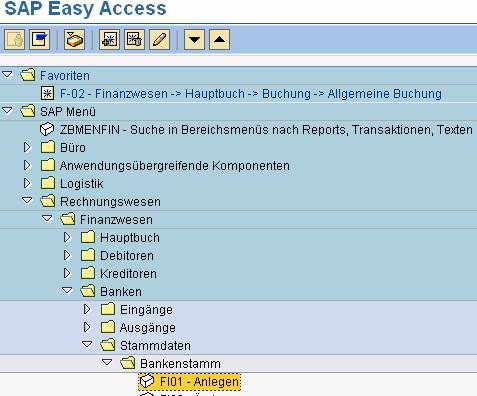The image size is (477, 396).
Task: Click the Change favorites pencil icon
Action: click(160, 40)
